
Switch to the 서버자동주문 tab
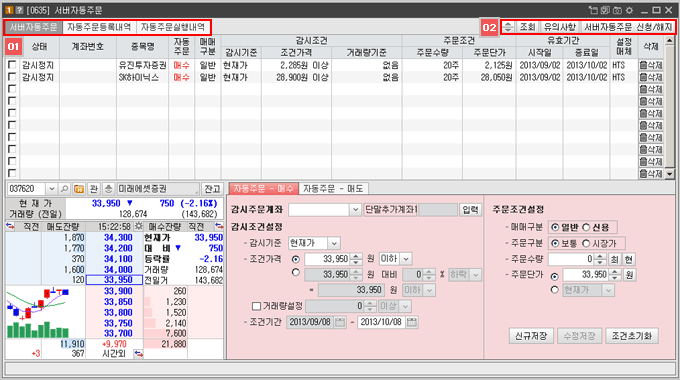(33, 27)
